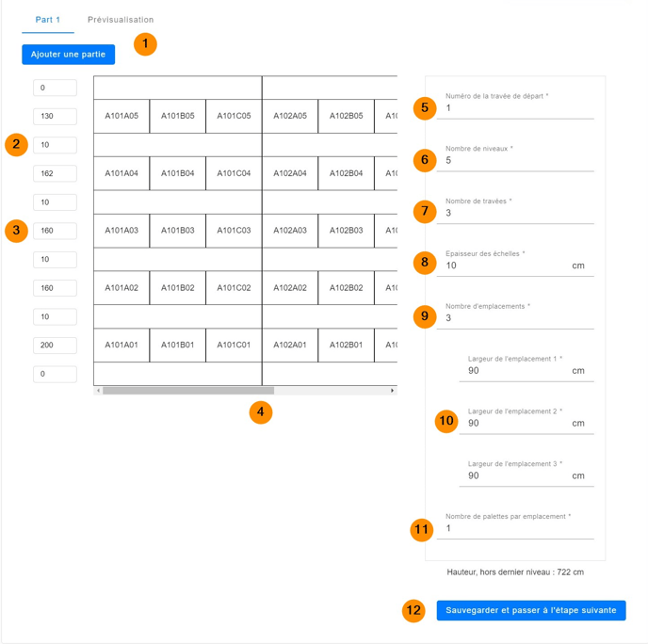The width and height of the screenshot is (648, 644).
Task: Focus Nombre de palettes par emplacement field
Action: click(518, 529)
